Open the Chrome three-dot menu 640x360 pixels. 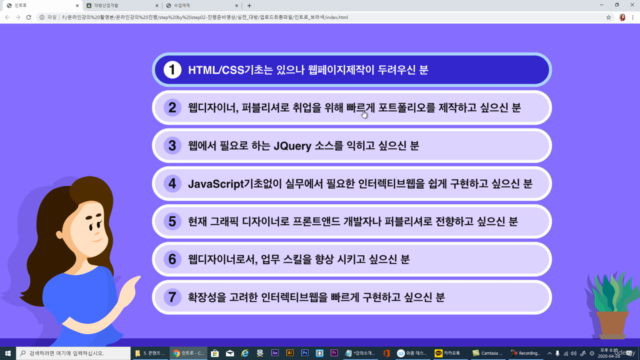pyautogui.click(x=633, y=17)
